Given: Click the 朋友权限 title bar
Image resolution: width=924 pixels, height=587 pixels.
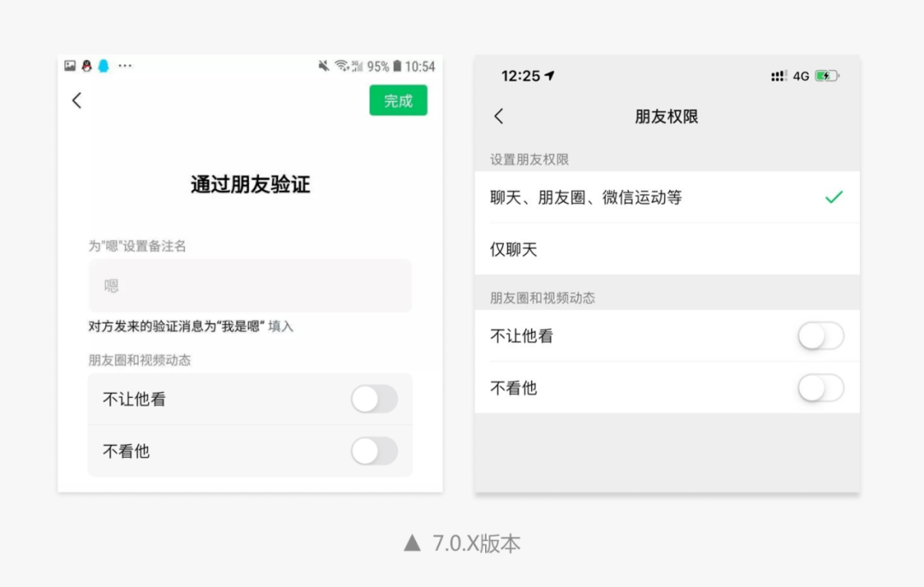Looking at the screenshot, I should click(x=668, y=116).
